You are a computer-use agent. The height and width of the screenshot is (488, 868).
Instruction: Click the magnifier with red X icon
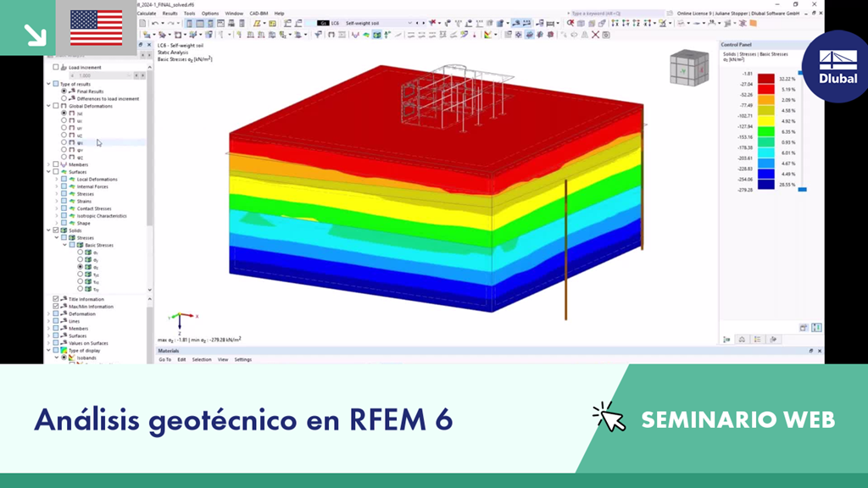click(570, 23)
